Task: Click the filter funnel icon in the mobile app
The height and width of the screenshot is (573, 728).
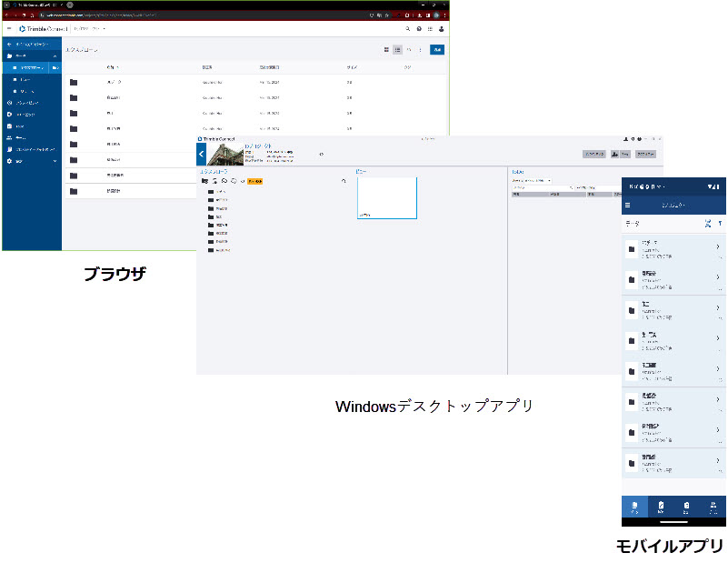Action: (x=720, y=224)
